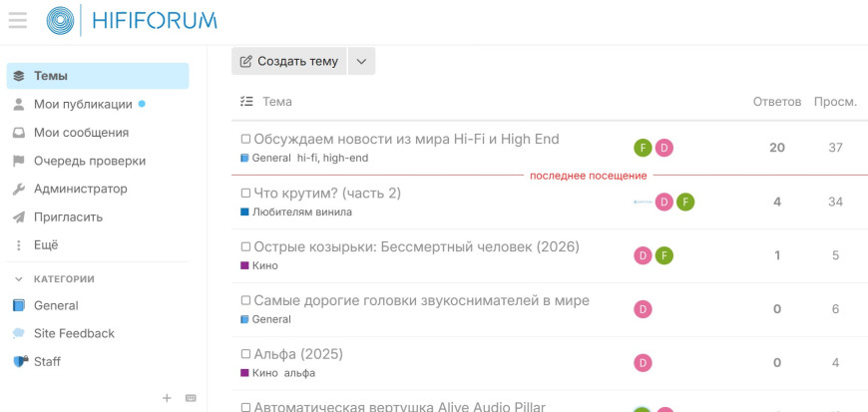Open Очередь проверки sidebar item
This screenshot has height=412, width=868.
click(89, 161)
